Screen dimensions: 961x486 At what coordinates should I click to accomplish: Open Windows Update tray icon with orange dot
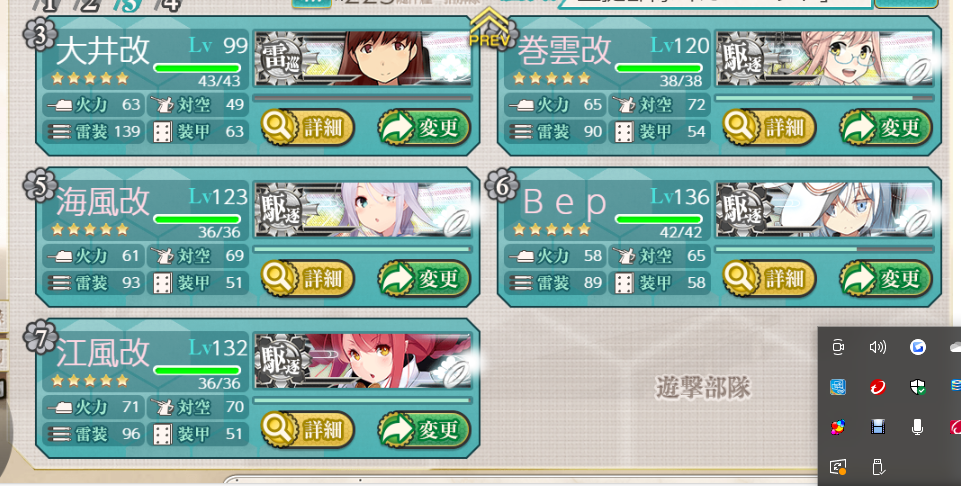coord(838,467)
